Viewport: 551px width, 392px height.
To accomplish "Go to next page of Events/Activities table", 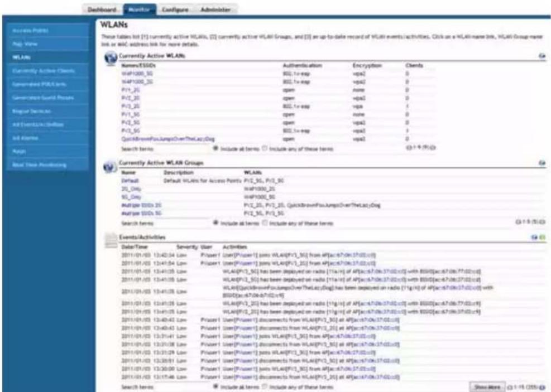I will 543,388.
